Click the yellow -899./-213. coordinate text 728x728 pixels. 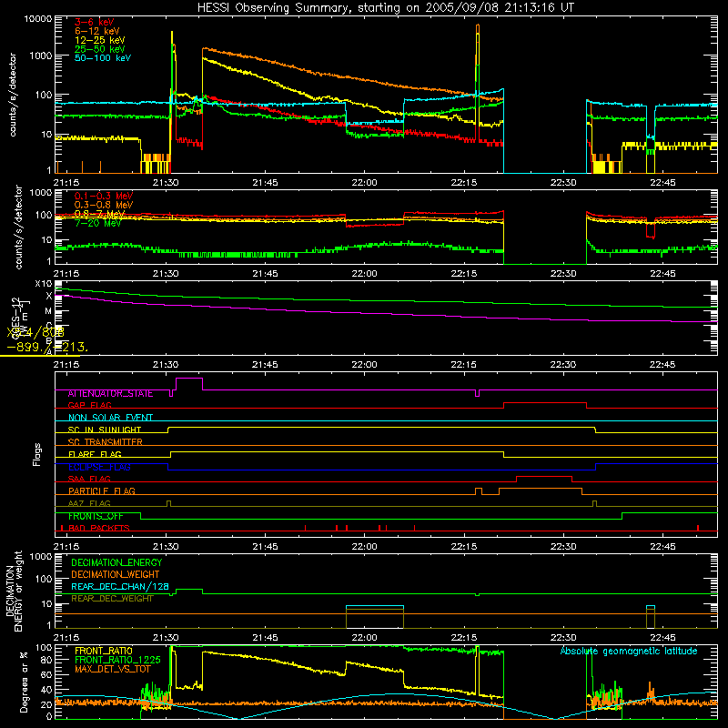pos(47,347)
